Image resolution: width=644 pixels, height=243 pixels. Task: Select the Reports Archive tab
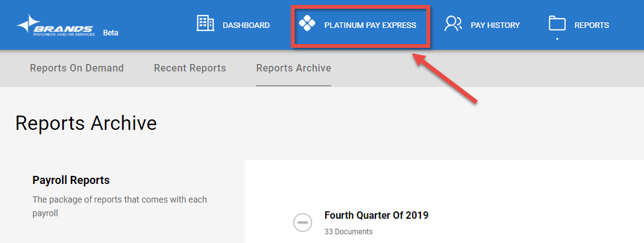pyautogui.click(x=293, y=68)
